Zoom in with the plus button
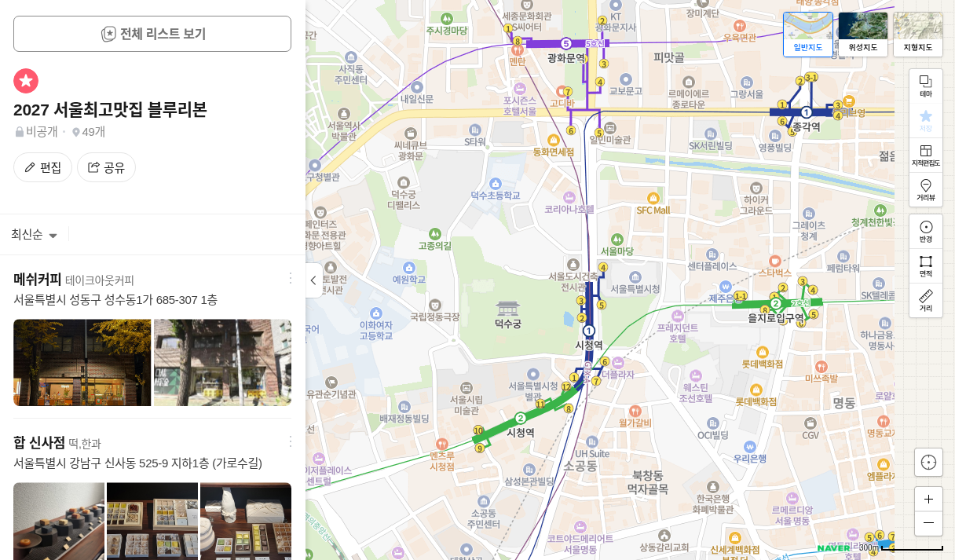The height and width of the screenshot is (560, 955). [928, 500]
